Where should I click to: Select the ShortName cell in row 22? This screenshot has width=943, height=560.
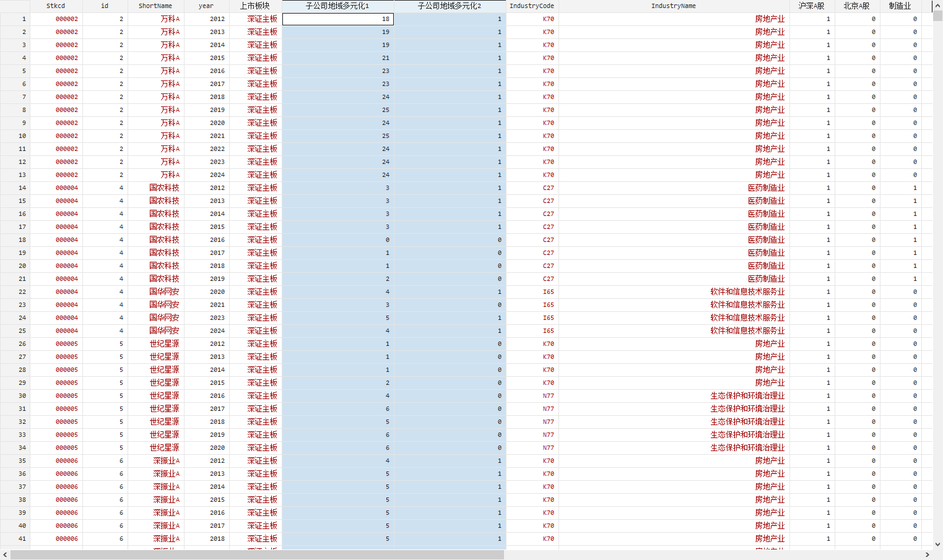155,291
